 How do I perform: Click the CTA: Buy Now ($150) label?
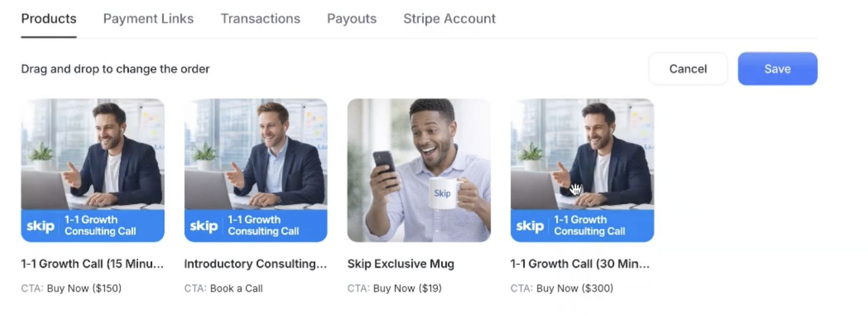click(71, 288)
